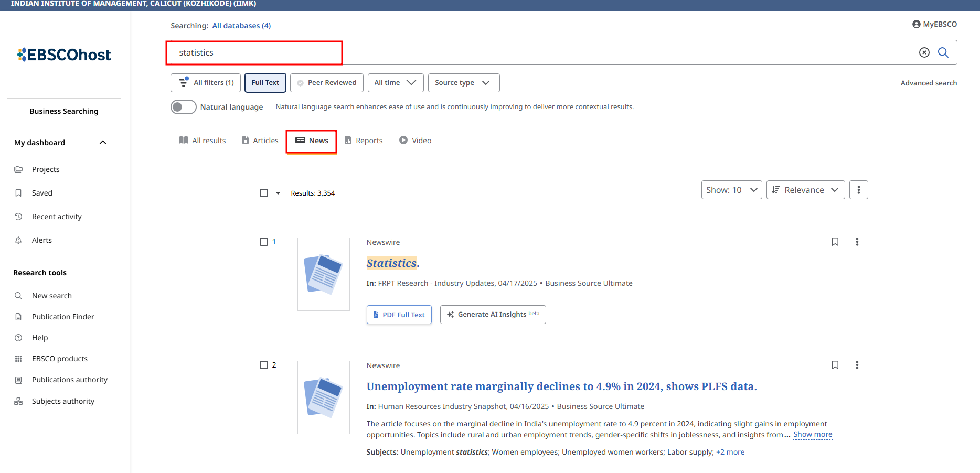Open the Source type dropdown
This screenshot has height=473, width=980.
[463, 83]
